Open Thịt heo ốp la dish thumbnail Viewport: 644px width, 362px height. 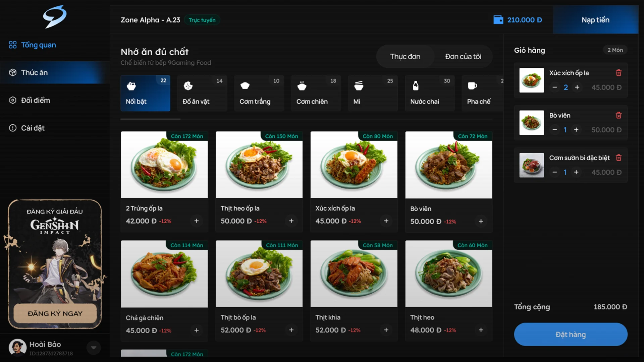tap(259, 165)
